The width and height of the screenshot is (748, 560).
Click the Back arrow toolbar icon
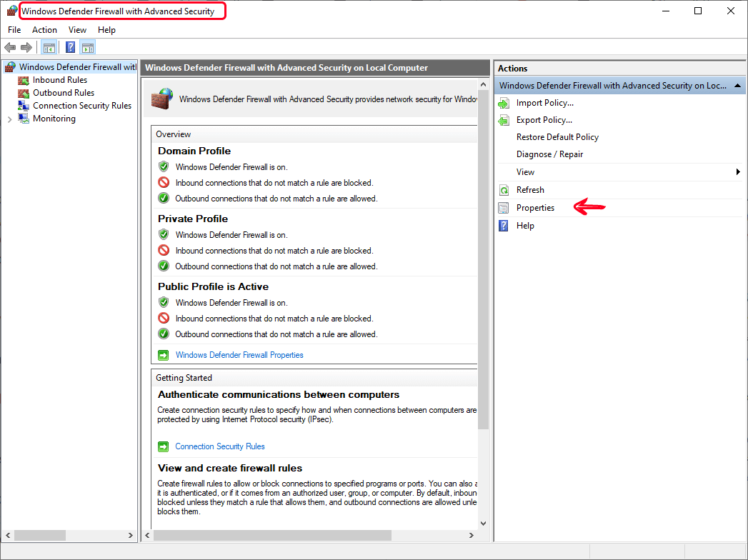(x=10, y=48)
